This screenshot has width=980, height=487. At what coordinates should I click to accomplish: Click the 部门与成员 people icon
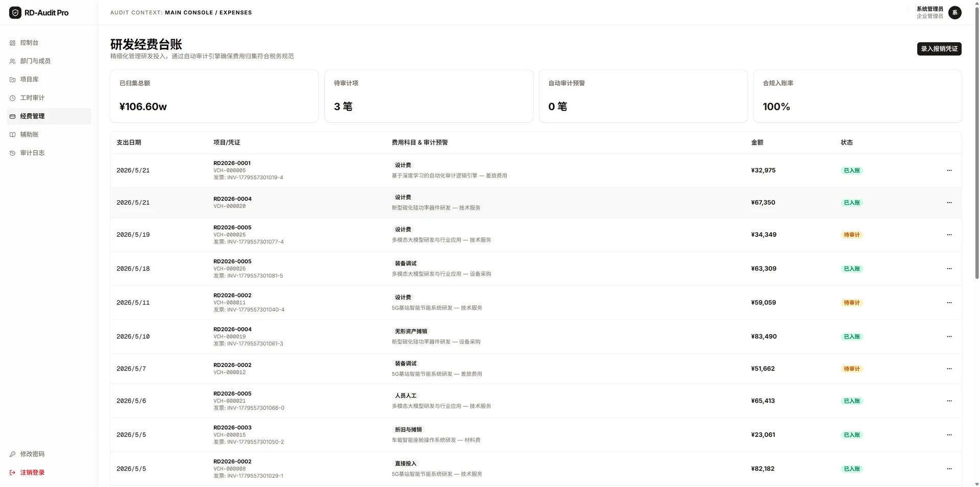pos(12,61)
